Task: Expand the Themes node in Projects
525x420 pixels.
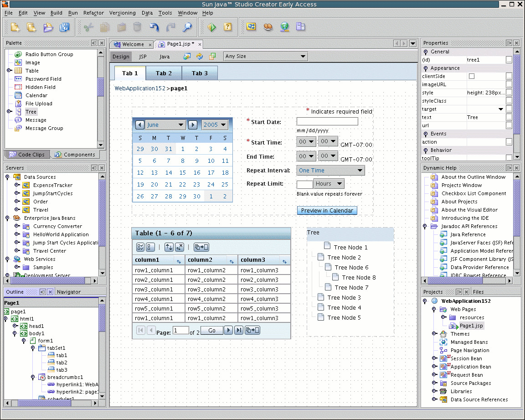Action: tap(434, 334)
